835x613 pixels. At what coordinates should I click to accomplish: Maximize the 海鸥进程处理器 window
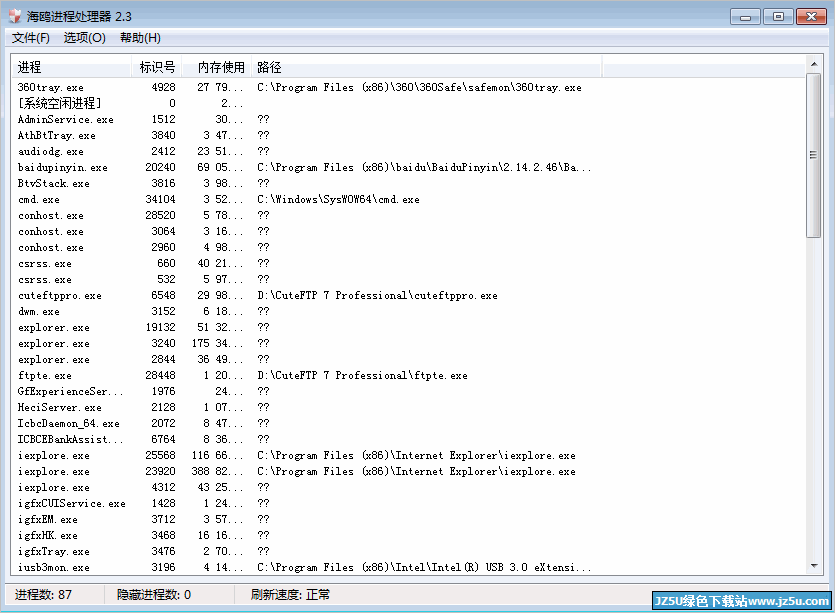(778, 17)
